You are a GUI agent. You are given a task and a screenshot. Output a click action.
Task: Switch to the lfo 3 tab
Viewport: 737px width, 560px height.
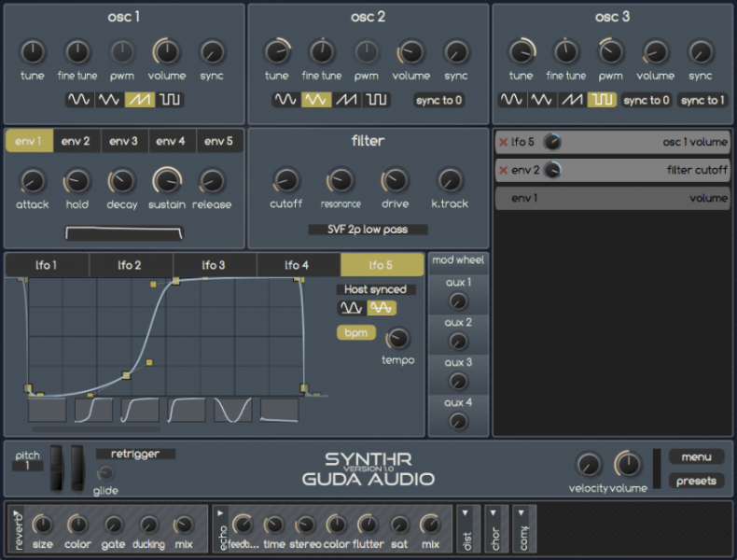click(x=214, y=266)
